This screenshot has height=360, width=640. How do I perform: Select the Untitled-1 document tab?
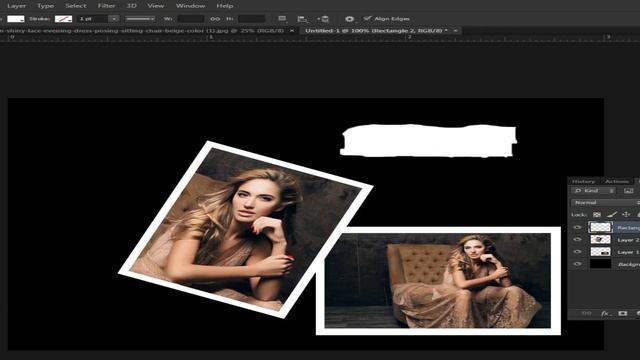(376, 31)
